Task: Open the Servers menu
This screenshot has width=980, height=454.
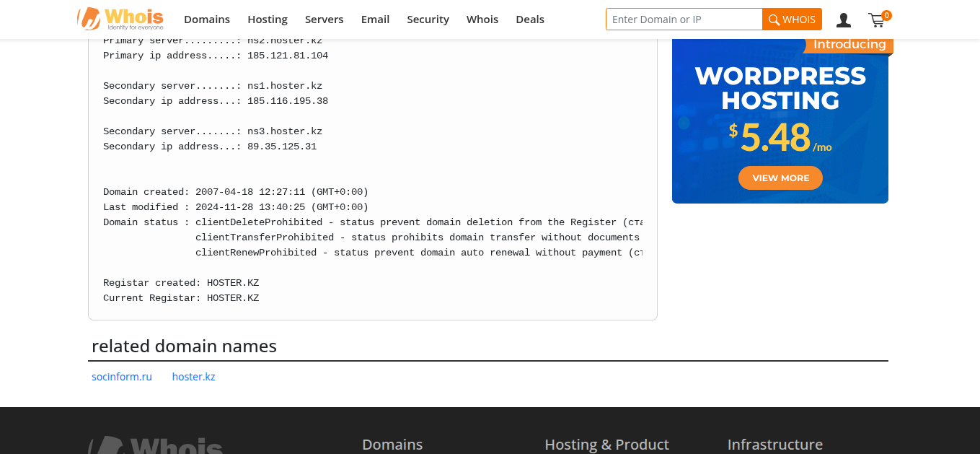Action: pyautogui.click(x=324, y=19)
